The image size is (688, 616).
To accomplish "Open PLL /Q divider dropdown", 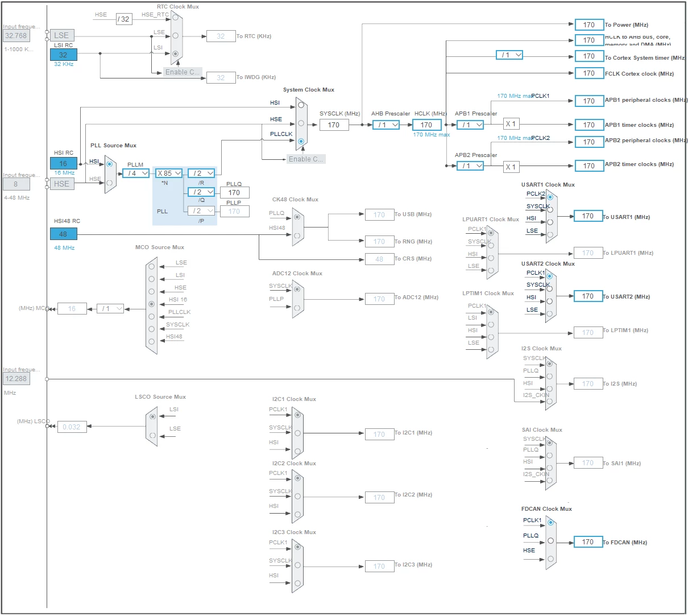I will (x=201, y=192).
